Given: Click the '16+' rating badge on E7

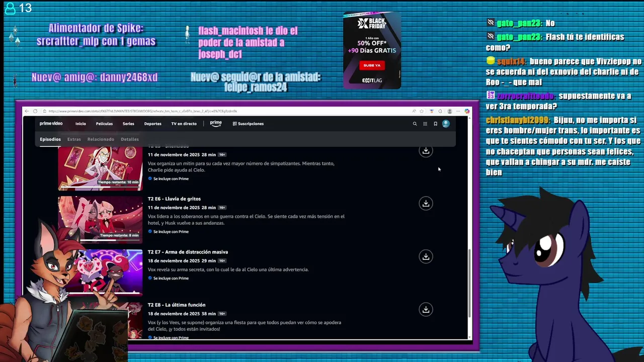Looking at the screenshot, I should click(x=222, y=261).
